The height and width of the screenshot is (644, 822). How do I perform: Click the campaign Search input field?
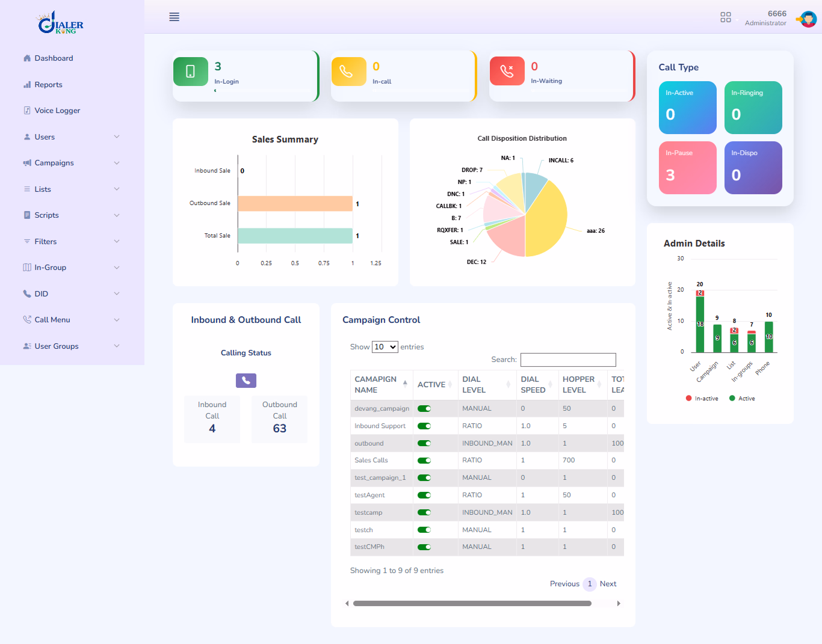click(x=568, y=360)
